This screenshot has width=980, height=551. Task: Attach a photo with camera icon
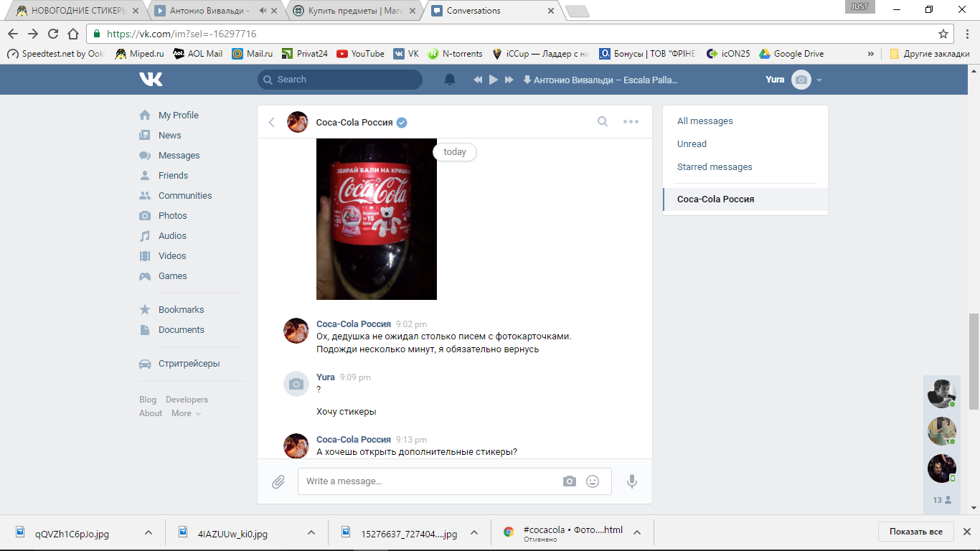coord(570,481)
